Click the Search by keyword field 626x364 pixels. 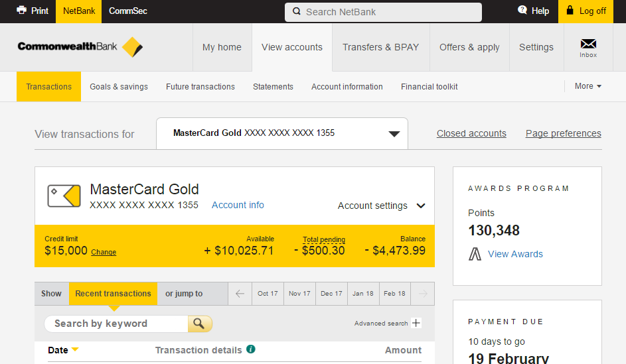[x=117, y=324]
